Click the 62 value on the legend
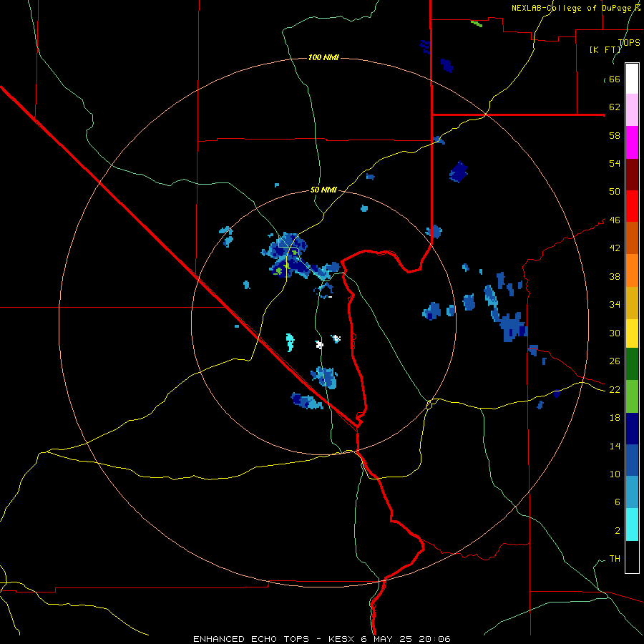Screen dimensions: 644x644 [615, 107]
